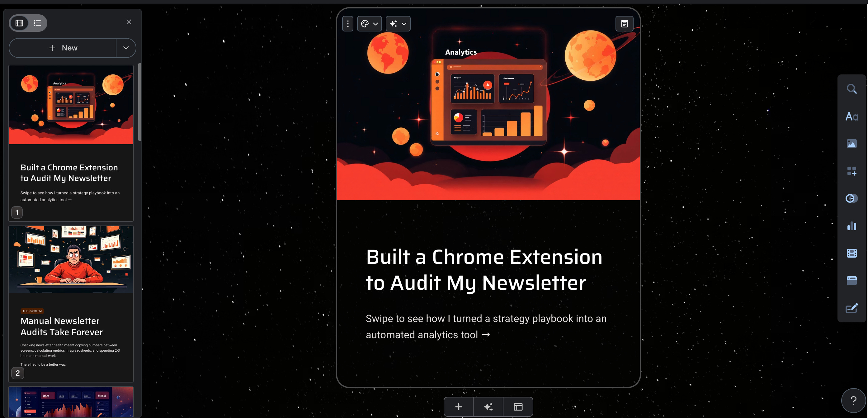Viewport: 868px width, 418px height.
Task: Click the add blocks grid-plus icon
Action: point(851,171)
